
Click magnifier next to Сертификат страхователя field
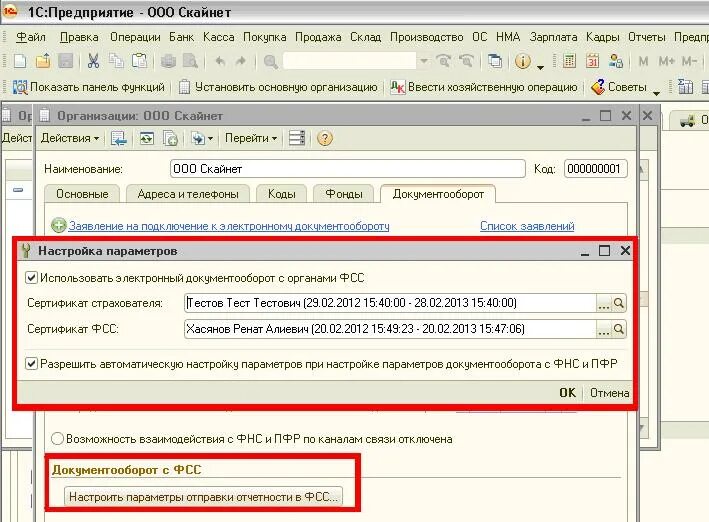[619, 303]
